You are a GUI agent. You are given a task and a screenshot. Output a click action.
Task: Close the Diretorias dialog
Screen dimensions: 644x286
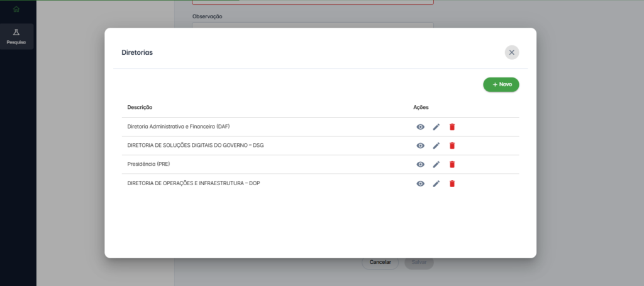pyautogui.click(x=511, y=52)
